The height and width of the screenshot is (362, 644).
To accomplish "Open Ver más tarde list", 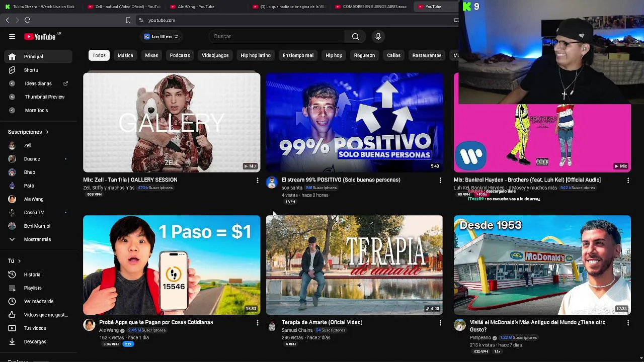I will point(38,301).
